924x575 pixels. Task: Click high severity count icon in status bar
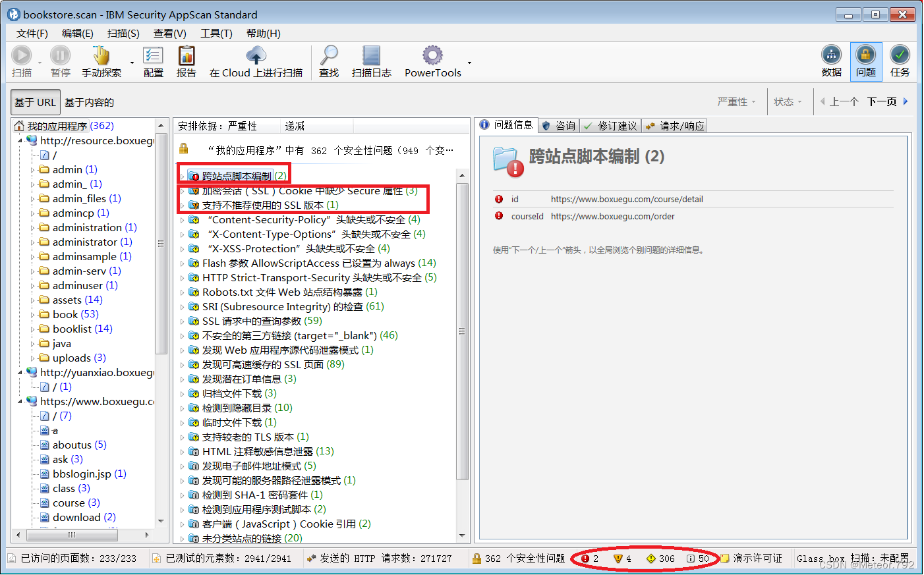pos(585,559)
